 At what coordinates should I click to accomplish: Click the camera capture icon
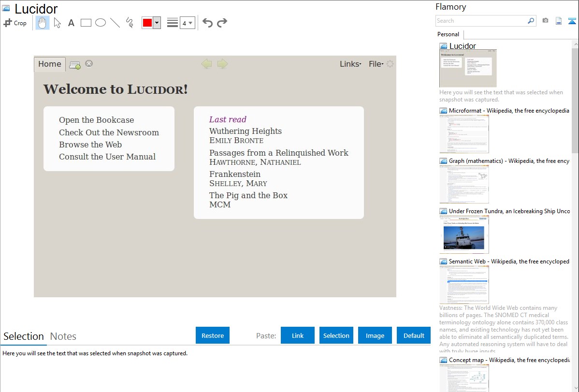click(x=545, y=21)
